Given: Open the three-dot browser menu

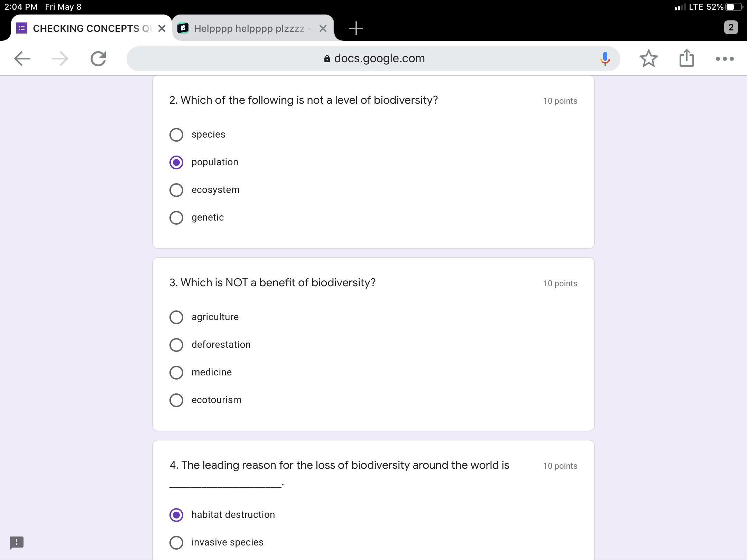Looking at the screenshot, I should [x=725, y=59].
